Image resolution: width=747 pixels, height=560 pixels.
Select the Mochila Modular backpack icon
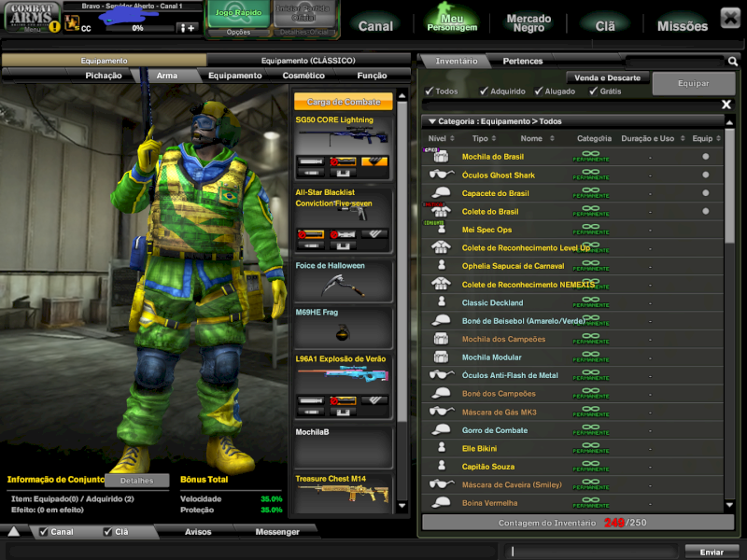pyautogui.click(x=441, y=357)
